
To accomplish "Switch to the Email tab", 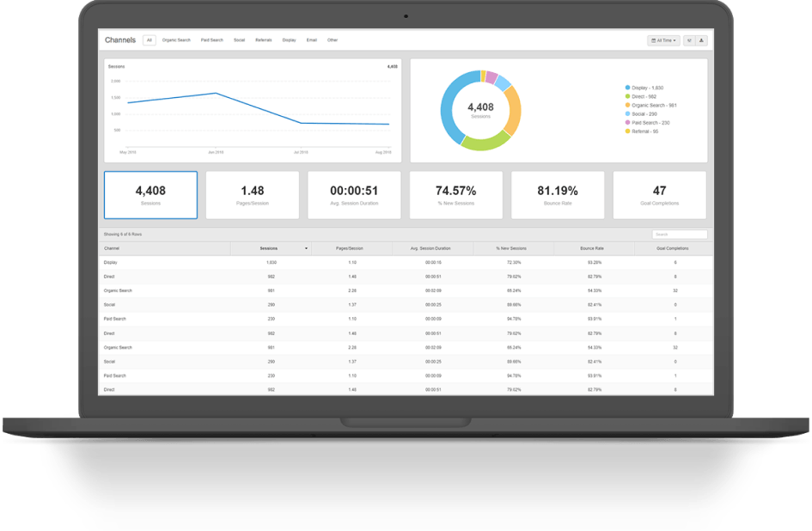I will pyautogui.click(x=311, y=40).
